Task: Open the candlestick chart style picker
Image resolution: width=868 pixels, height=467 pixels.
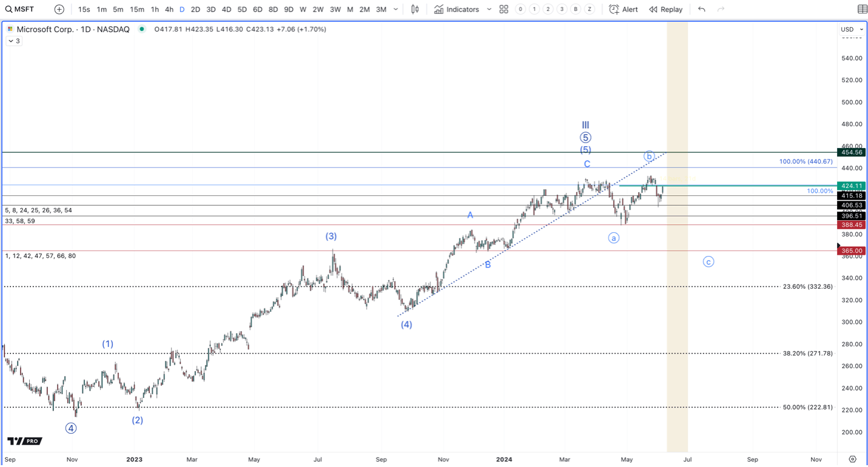Action: 415,9
